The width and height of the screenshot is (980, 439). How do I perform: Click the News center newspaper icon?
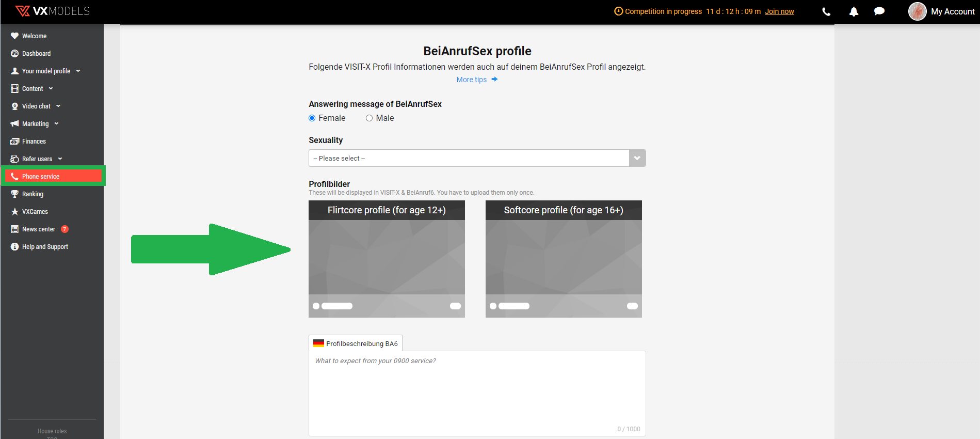tap(14, 229)
